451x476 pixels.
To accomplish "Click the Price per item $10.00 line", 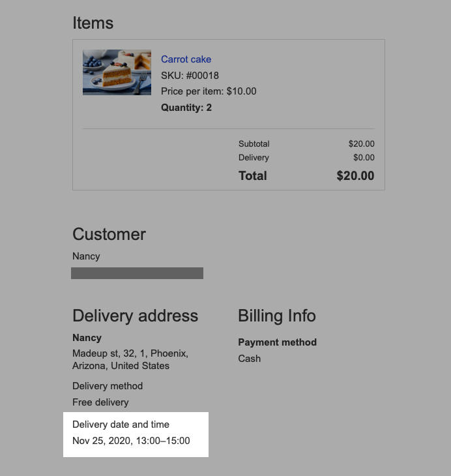I will click(209, 91).
